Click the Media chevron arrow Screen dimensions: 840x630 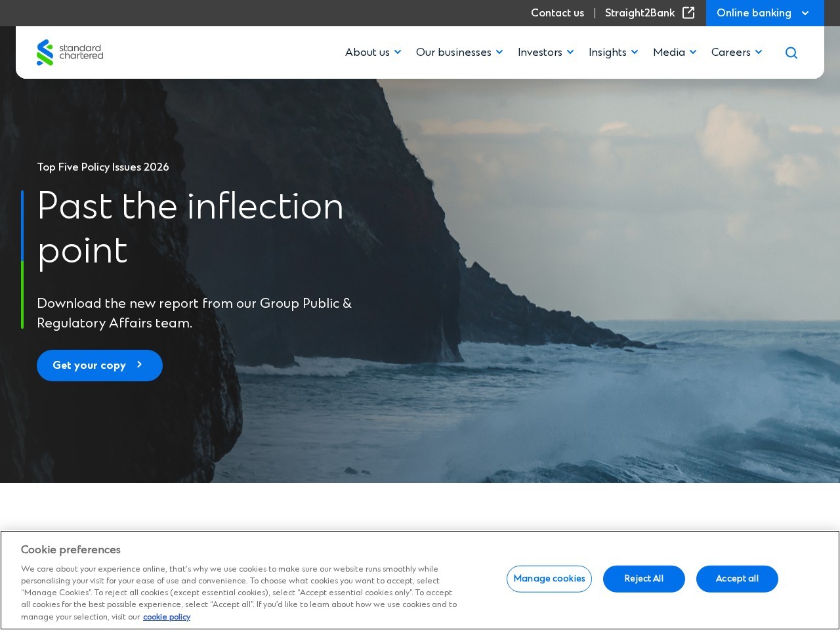[x=693, y=52]
